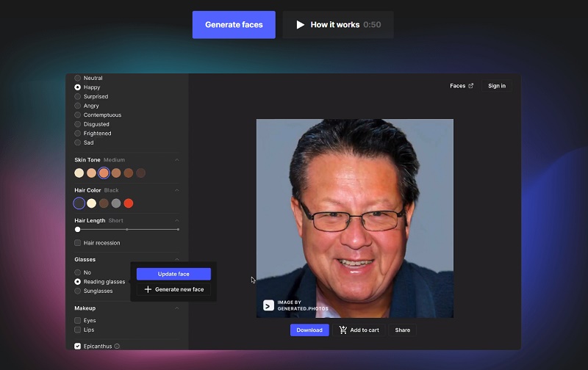The width and height of the screenshot is (588, 370).
Task: Collapse the Glasses section chevron
Action: 176,259
